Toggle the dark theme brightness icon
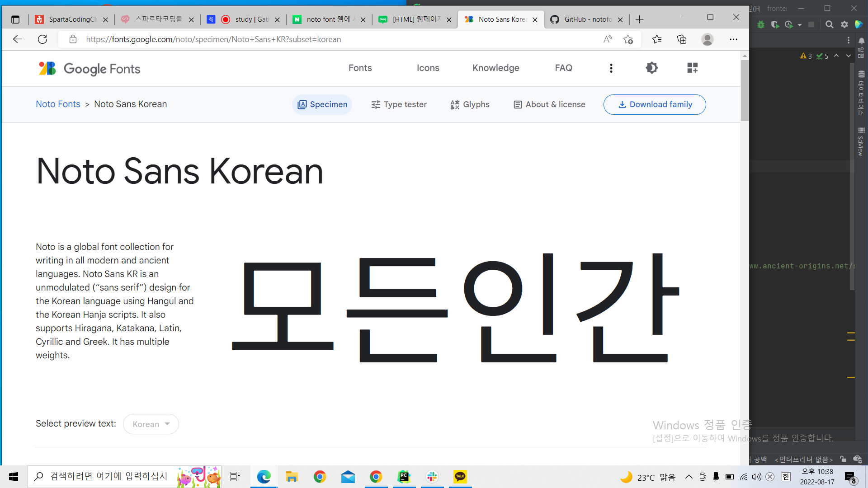868x488 pixels. click(x=651, y=68)
